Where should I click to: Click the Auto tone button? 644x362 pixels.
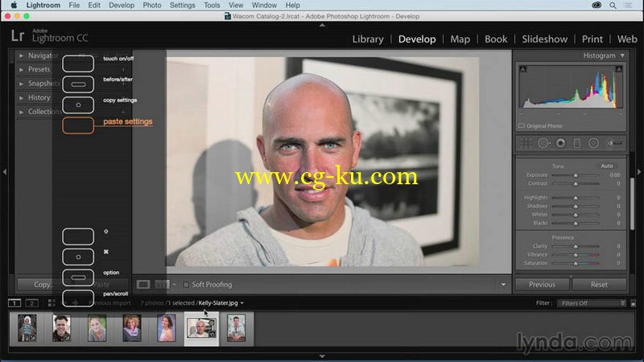pos(607,167)
